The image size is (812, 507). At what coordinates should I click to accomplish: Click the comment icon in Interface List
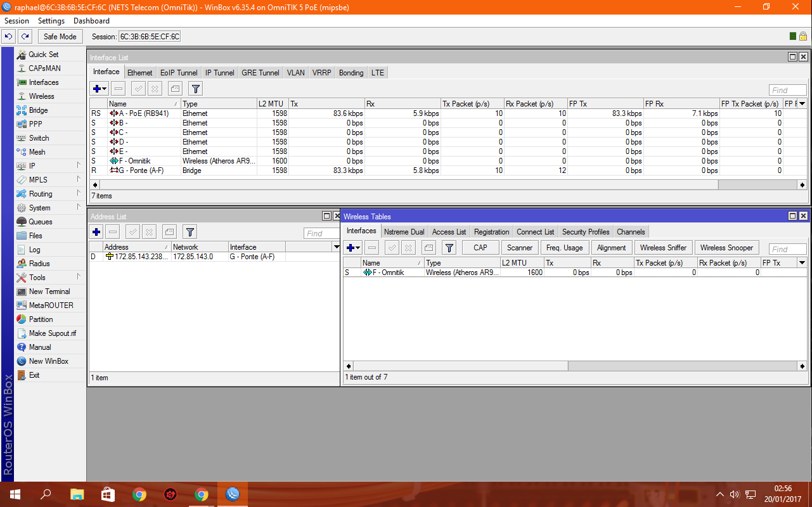175,89
